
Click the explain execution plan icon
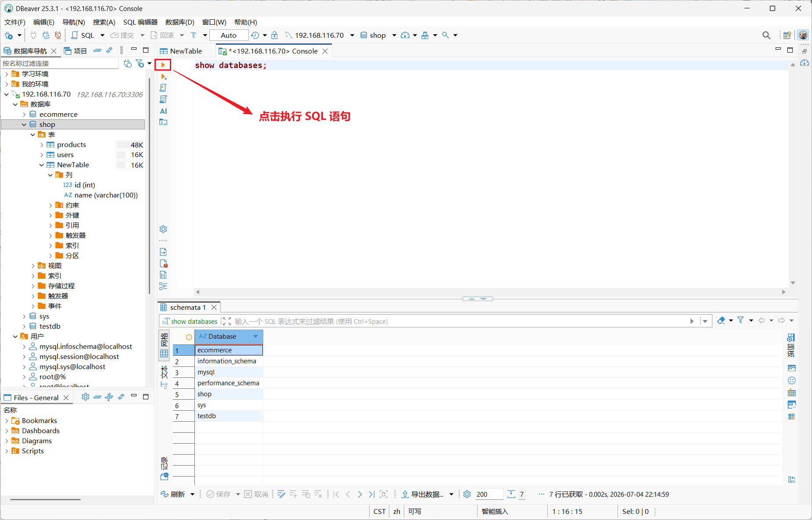(x=163, y=99)
